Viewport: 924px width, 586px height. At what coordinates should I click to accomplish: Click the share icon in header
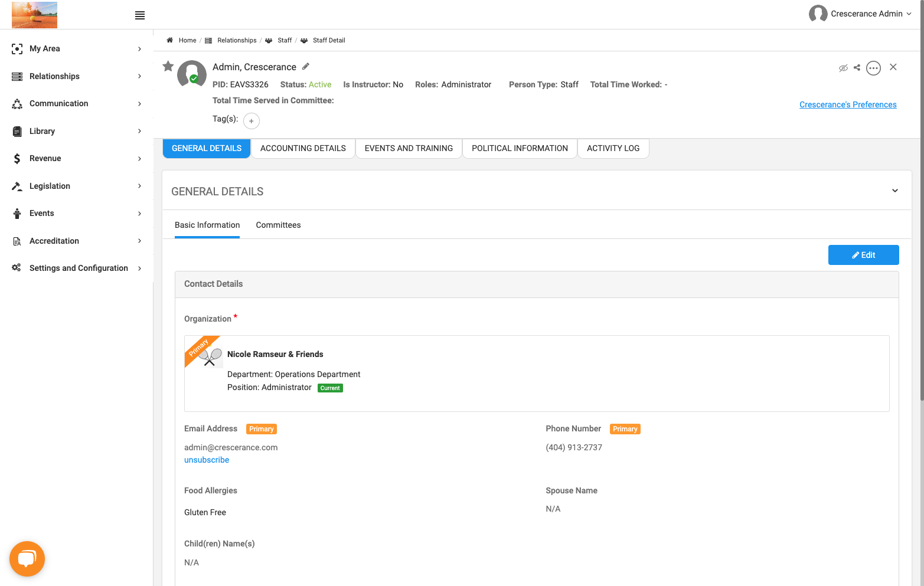coord(857,67)
